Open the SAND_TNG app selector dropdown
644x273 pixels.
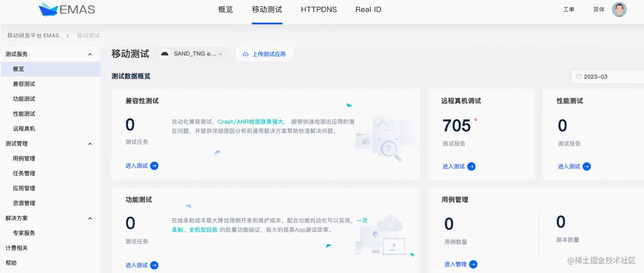pyautogui.click(x=192, y=54)
